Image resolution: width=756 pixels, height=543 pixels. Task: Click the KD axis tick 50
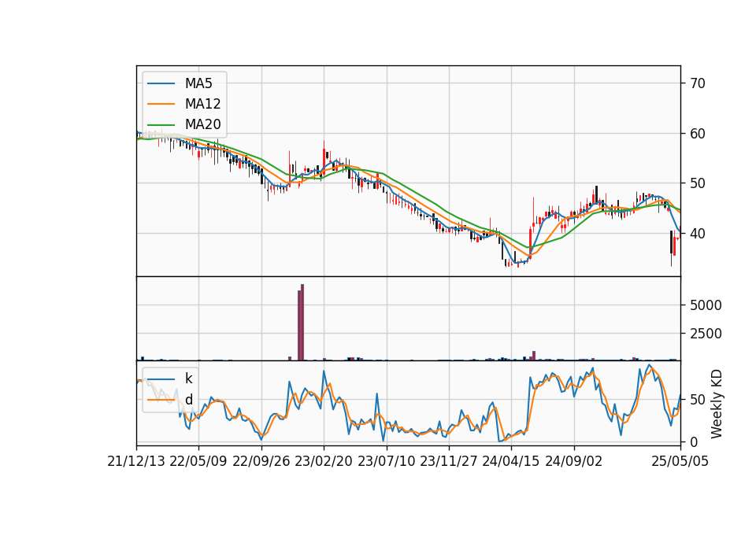coord(698,400)
